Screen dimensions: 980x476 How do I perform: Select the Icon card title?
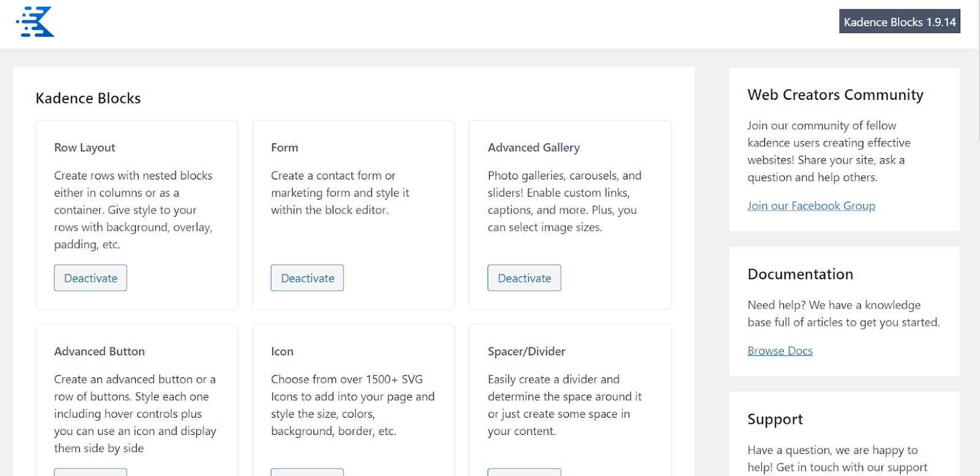pos(282,352)
